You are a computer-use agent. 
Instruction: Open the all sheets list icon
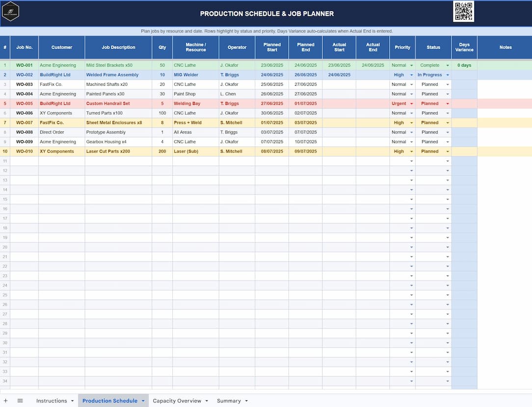20,401
